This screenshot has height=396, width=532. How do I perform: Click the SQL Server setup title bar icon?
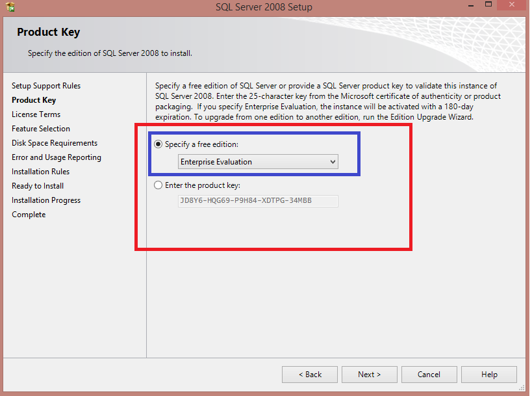coord(10,7)
